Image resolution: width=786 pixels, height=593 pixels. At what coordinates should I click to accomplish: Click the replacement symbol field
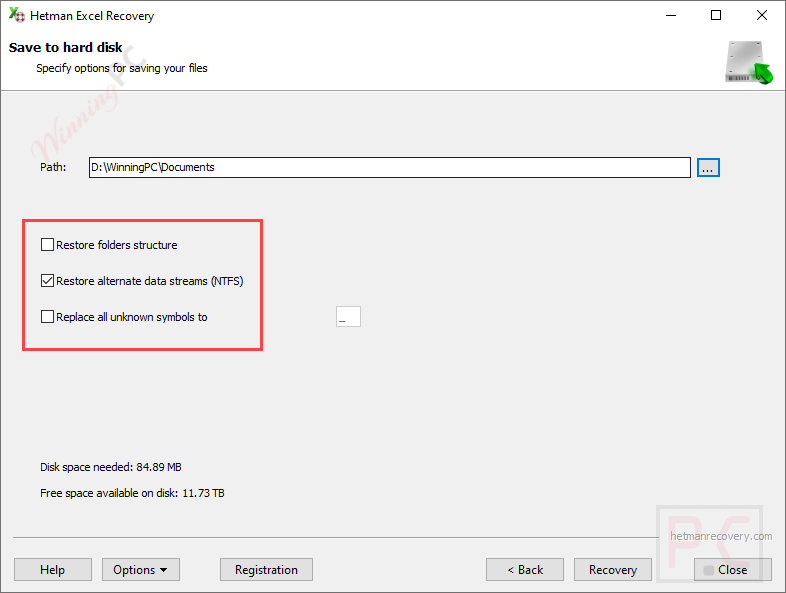coord(348,316)
